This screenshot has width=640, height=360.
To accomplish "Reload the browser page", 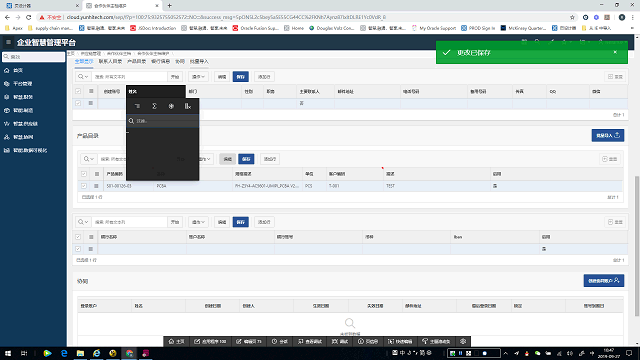I will (x=29, y=17).
